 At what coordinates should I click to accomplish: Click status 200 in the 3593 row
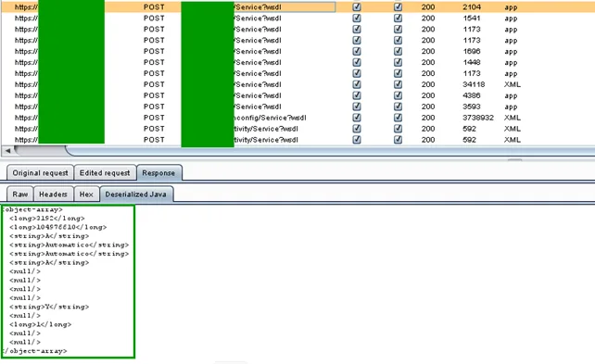click(x=428, y=107)
